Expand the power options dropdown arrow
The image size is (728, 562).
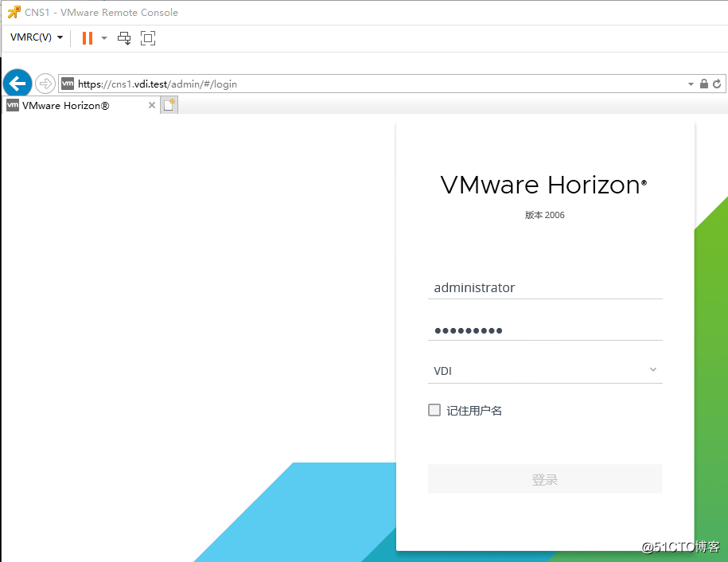[x=104, y=38]
